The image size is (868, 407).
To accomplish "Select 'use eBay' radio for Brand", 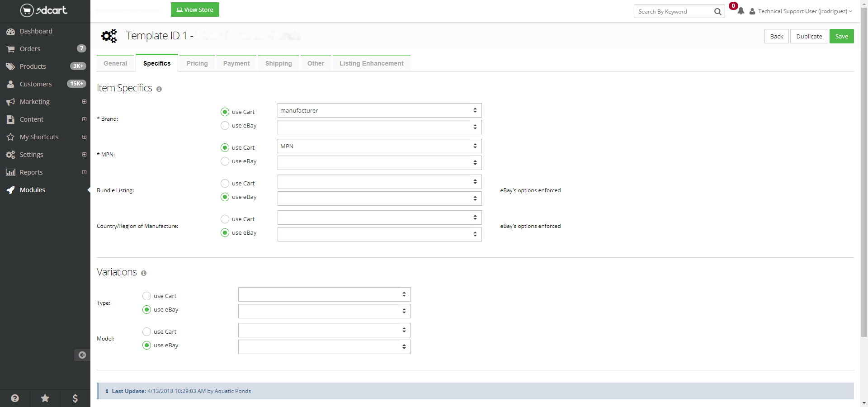I will tap(225, 126).
